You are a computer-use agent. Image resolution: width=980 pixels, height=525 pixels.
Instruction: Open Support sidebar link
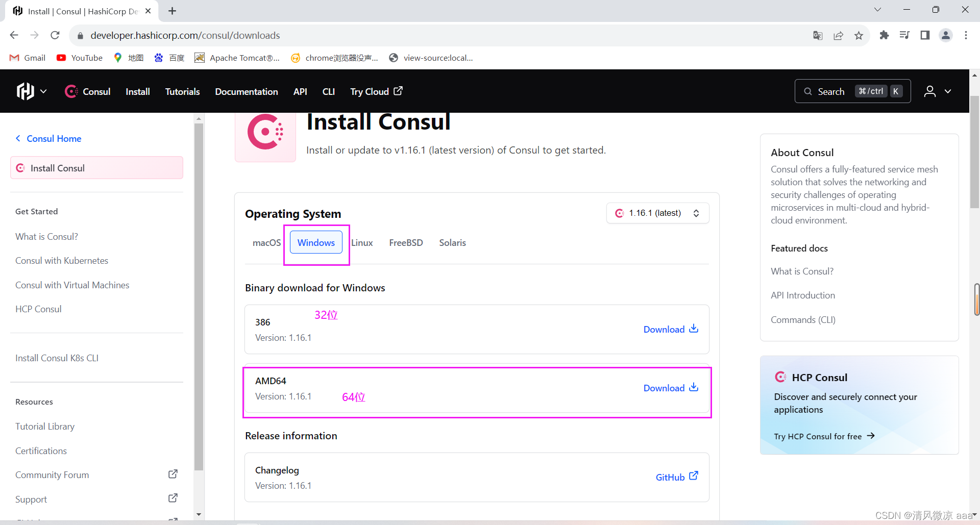[31, 499]
